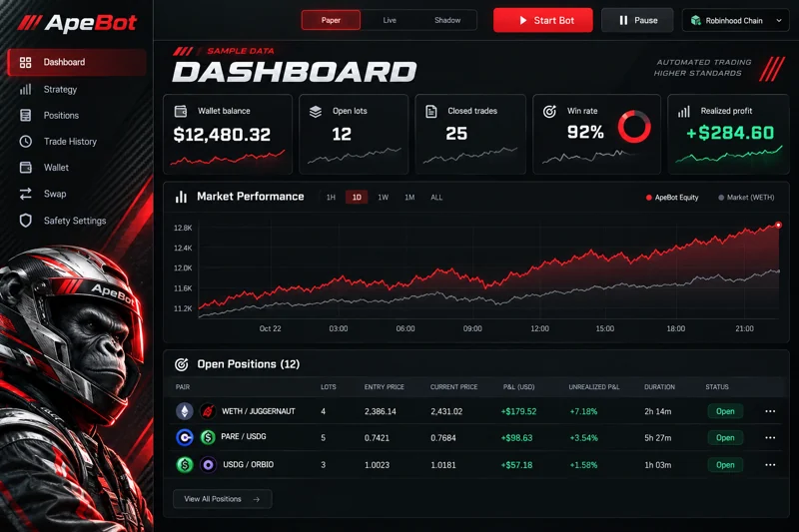Switch to Shadow trading mode

tap(447, 20)
